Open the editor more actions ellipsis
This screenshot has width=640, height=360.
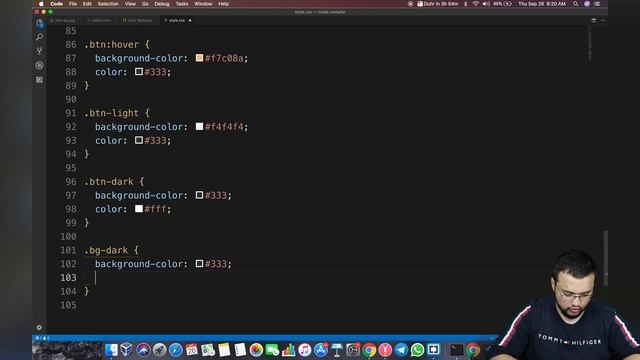pyautogui.click(x=603, y=20)
